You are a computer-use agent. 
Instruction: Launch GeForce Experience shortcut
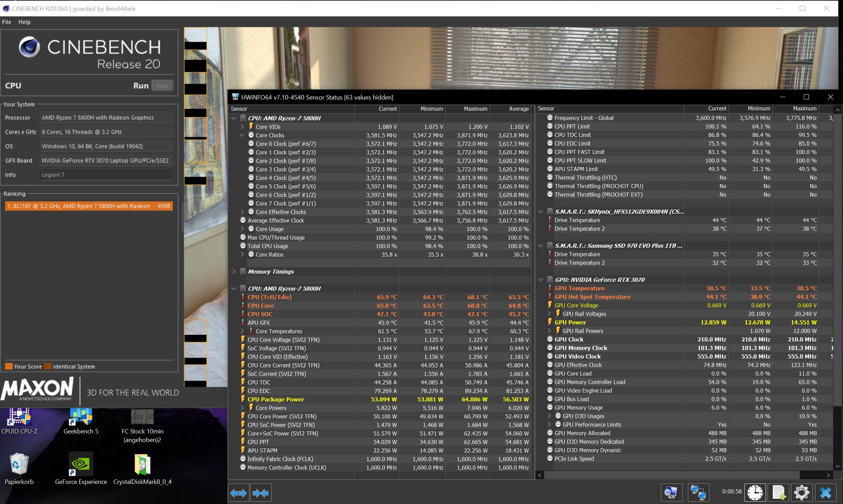[81, 469]
